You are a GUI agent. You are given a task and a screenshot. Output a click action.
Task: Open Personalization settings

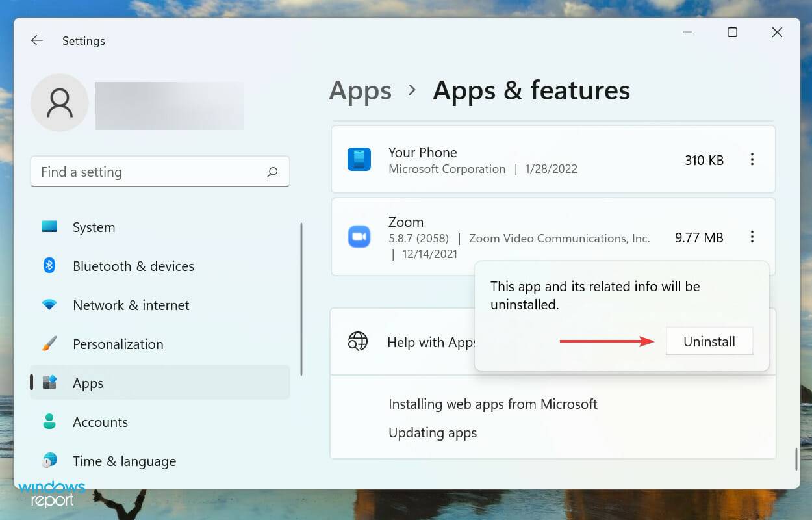click(x=49, y=344)
